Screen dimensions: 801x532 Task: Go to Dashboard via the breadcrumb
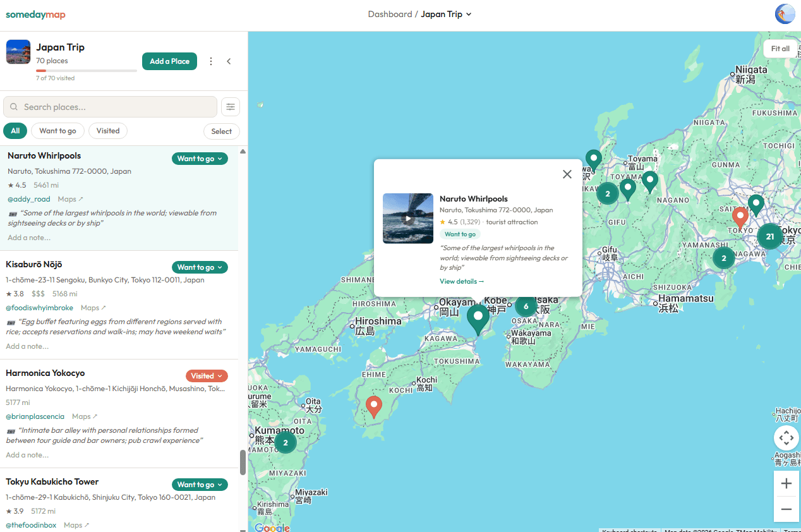[x=390, y=14]
